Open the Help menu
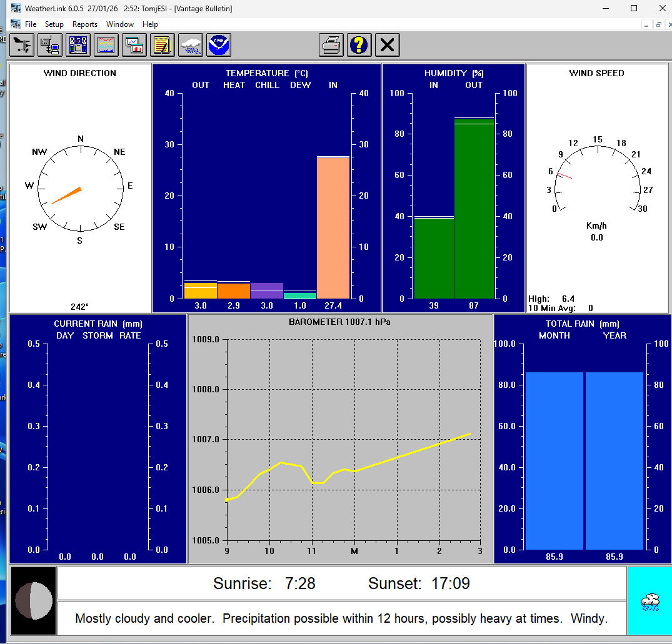 tap(150, 24)
